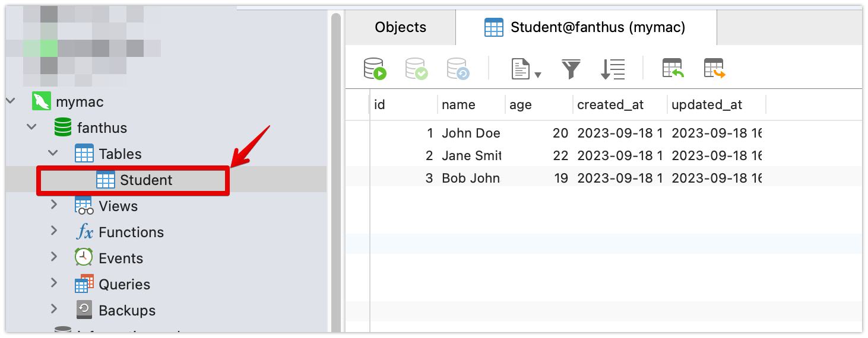Image resolution: width=868 pixels, height=338 pixels.
Task: Click the Filter funnel icon
Action: click(x=571, y=69)
